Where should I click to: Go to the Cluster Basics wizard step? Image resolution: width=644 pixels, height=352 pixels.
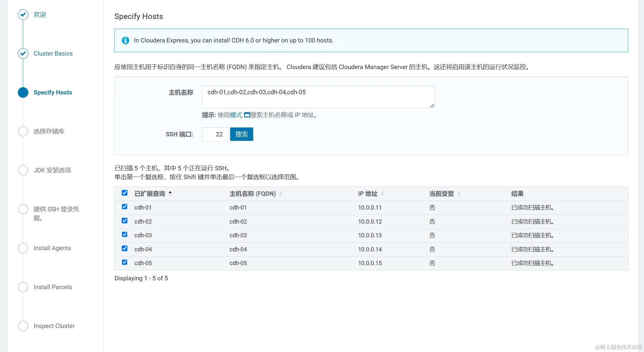tap(53, 54)
